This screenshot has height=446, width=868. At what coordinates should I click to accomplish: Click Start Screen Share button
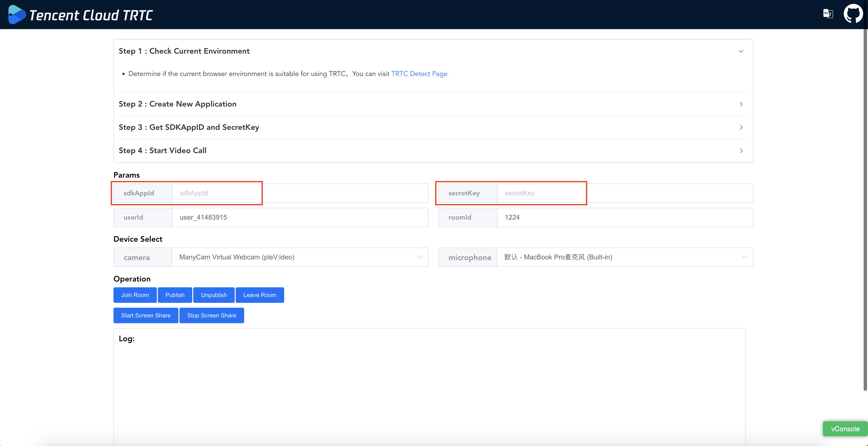point(145,315)
